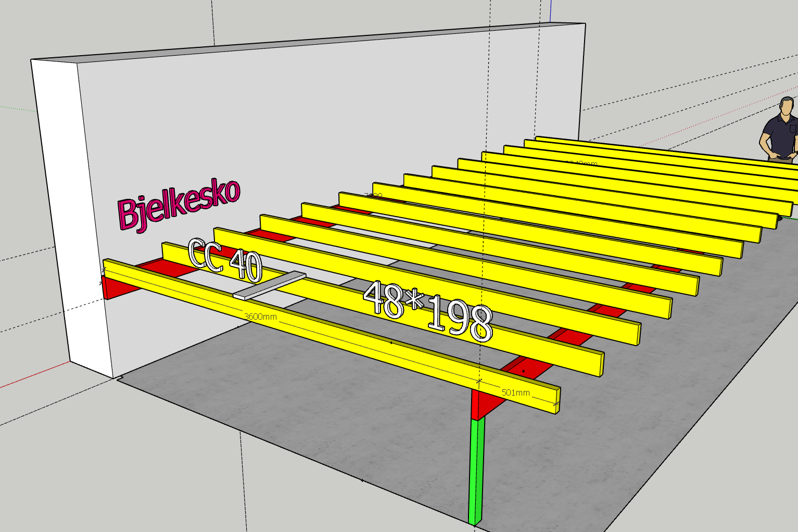Image resolution: width=798 pixels, height=532 pixels.
Task: Select the dimension end marker beside 501mm
Action: pyautogui.click(x=556, y=403)
